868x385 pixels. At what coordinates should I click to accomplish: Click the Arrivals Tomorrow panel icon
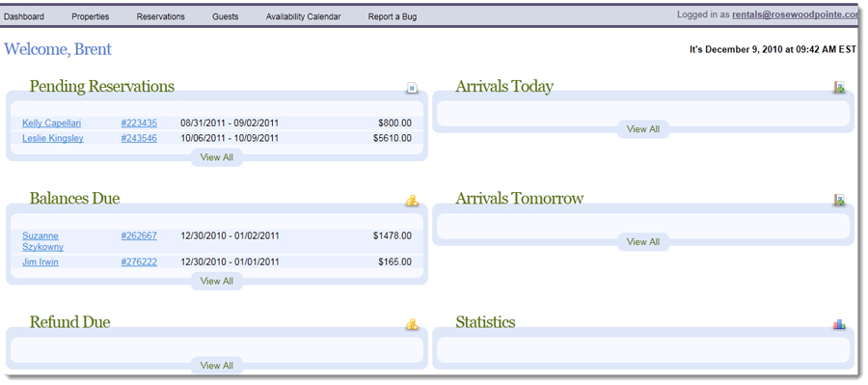tap(839, 200)
